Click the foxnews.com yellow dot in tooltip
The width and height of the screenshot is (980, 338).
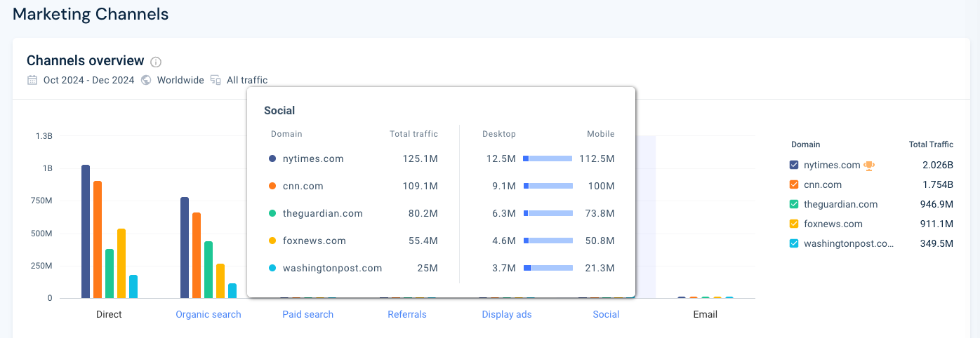[272, 241]
